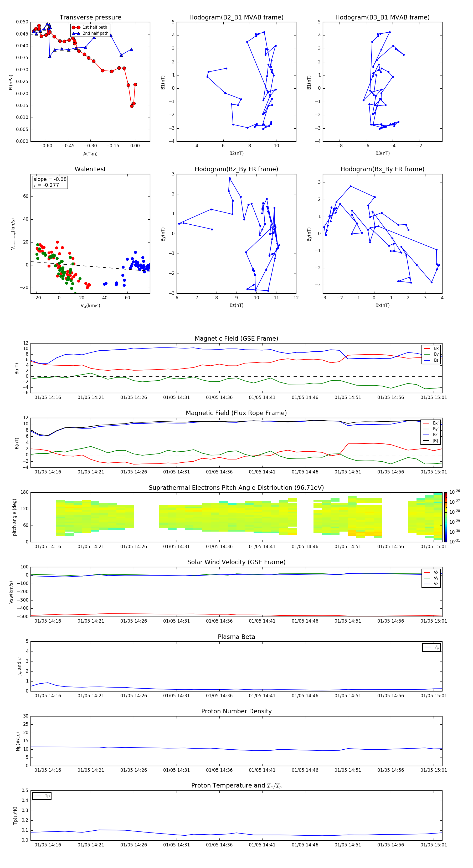The image size is (473, 868).
Task: Click the 'Plasma Beta' panel title
Action: pos(236,637)
